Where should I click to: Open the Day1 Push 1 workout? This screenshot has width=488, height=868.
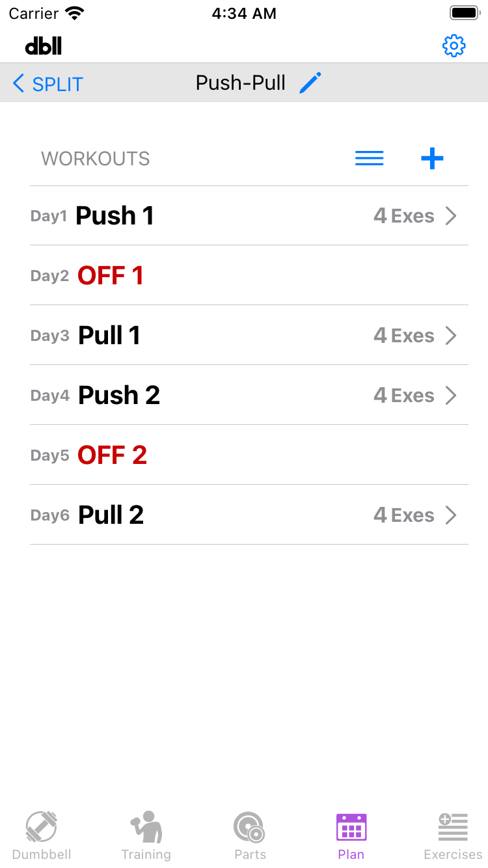[115, 216]
